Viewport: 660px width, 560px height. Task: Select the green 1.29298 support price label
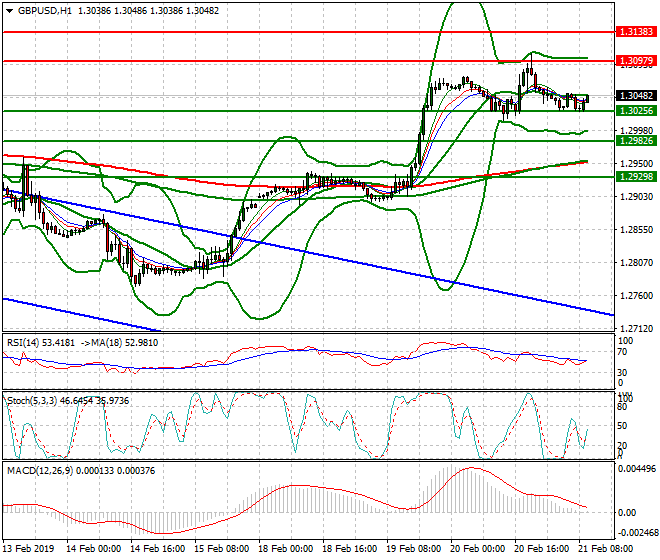click(636, 177)
